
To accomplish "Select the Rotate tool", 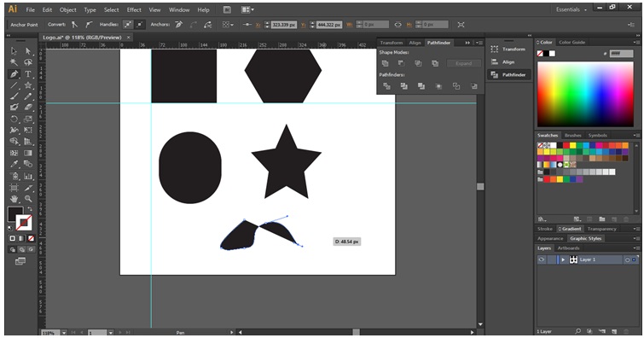I will point(14,119).
